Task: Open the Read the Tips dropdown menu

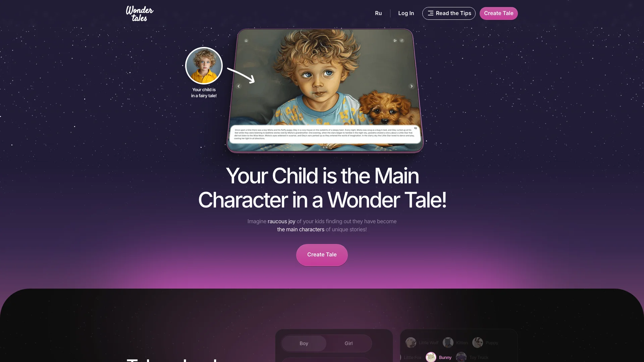Action: click(449, 13)
